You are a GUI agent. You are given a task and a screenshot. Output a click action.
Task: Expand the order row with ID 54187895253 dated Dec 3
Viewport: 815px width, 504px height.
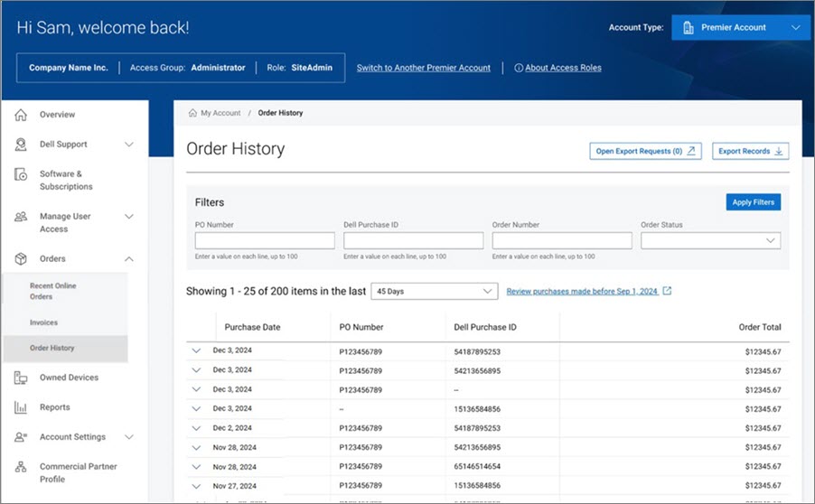196,350
